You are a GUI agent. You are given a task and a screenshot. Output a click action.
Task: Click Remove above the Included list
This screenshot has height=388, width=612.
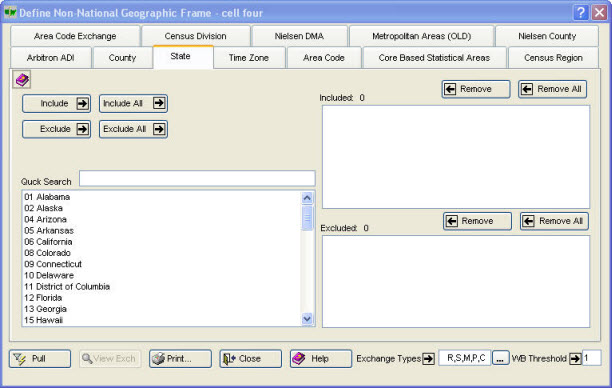click(x=476, y=89)
